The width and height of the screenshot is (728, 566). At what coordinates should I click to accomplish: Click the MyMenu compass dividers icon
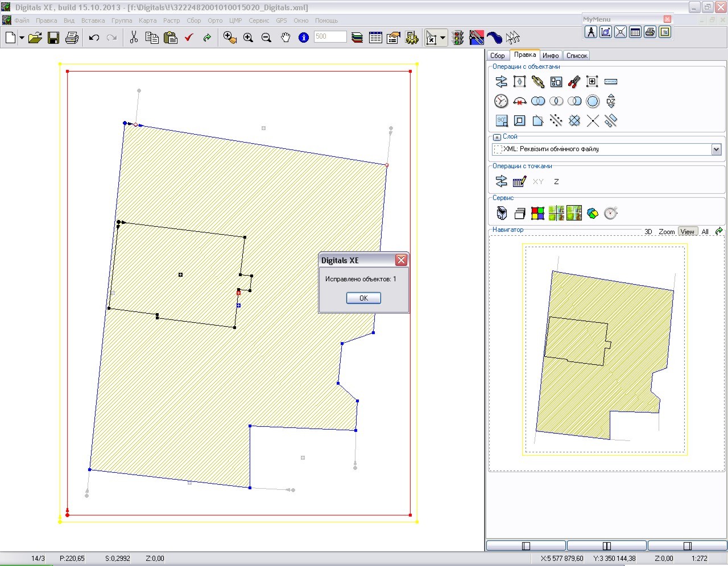(591, 32)
